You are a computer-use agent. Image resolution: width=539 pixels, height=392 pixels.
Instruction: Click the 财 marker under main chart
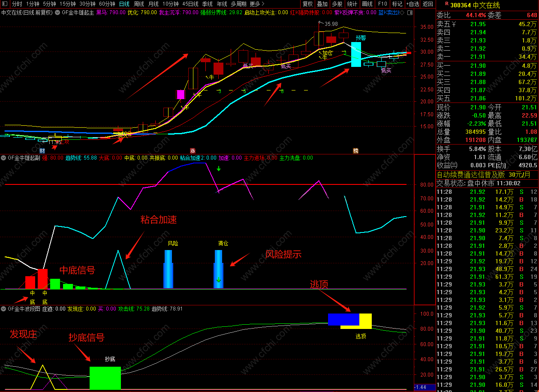42,151
